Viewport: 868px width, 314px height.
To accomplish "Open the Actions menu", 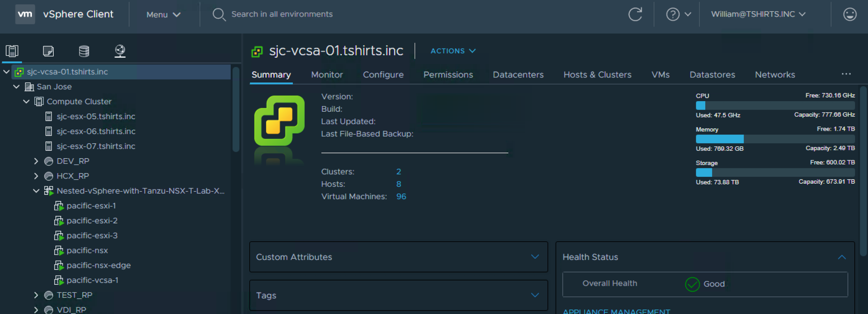I will (x=452, y=51).
